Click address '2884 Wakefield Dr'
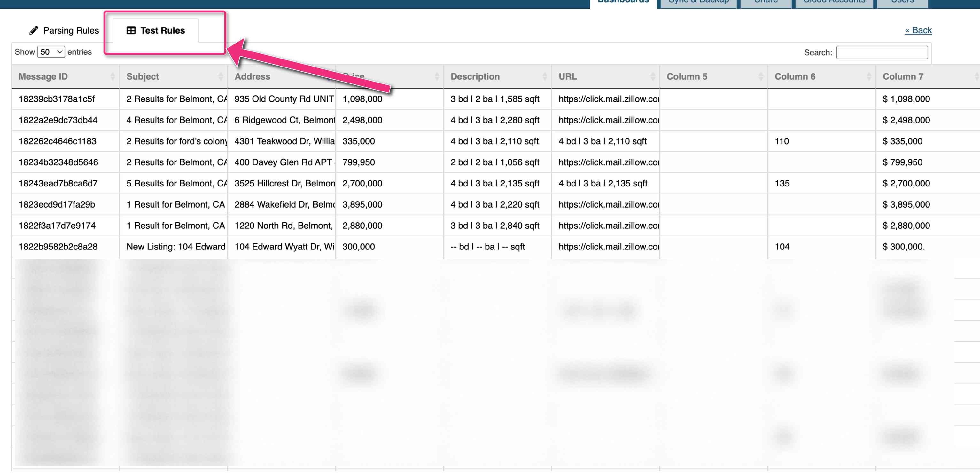The image size is (980, 475). (x=284, y=205)
